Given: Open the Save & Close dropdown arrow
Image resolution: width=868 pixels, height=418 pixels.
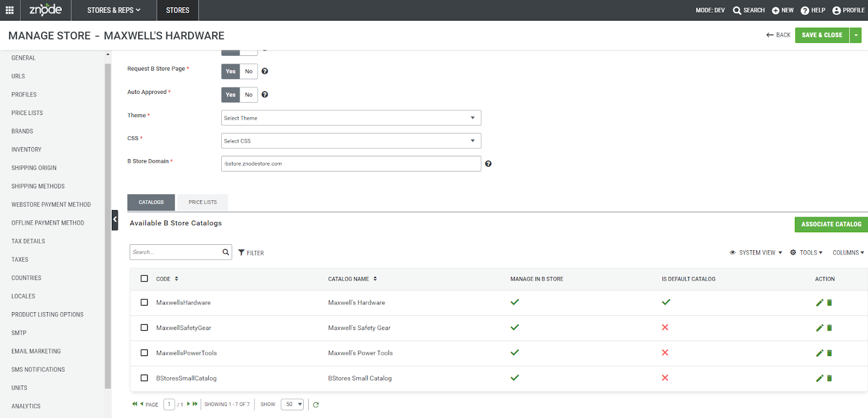Looking at the screenshot, I should pos(856,35).
